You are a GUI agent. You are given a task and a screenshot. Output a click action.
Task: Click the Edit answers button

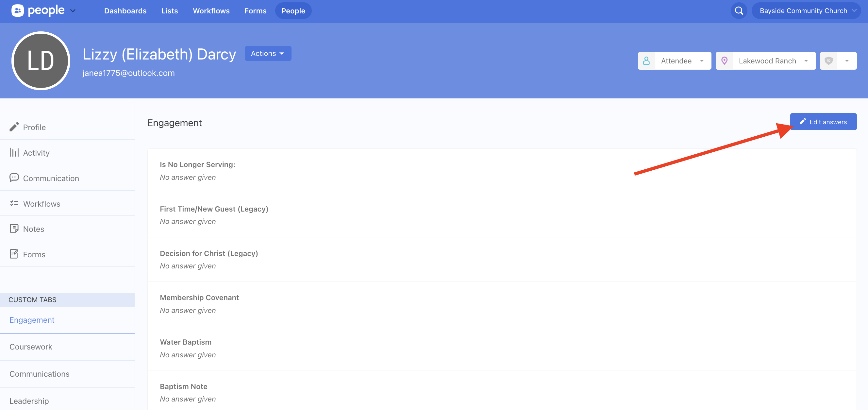click(823, 122)
